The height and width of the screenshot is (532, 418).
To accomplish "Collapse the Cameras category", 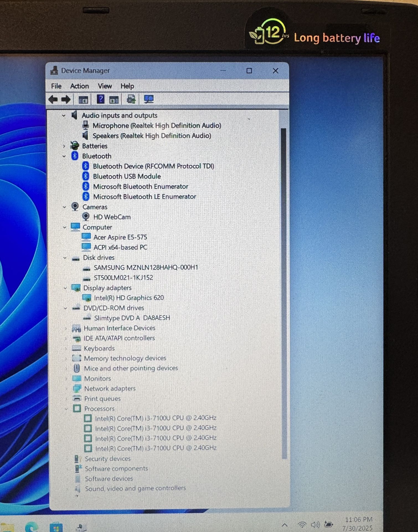I will tap(64, 207).
